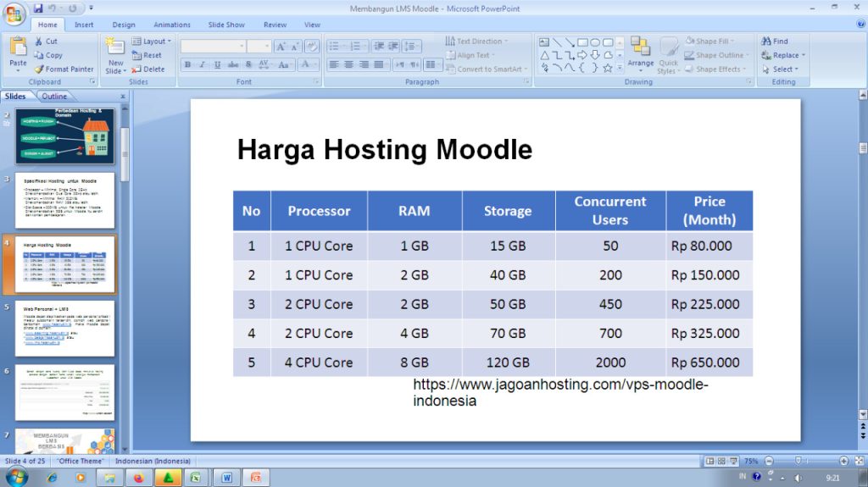Switch to Normal view in status bar
Screen dimensions: 868x487
[x=709, y=461]
